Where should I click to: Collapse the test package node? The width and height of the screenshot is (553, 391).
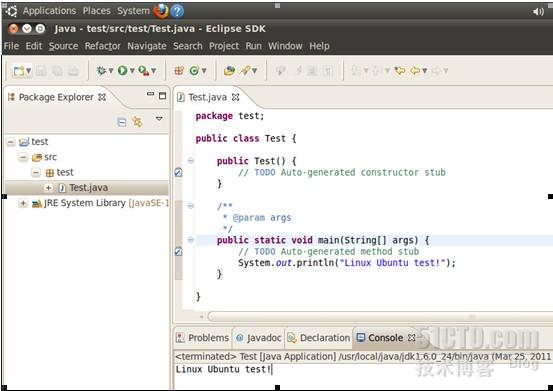36,172
